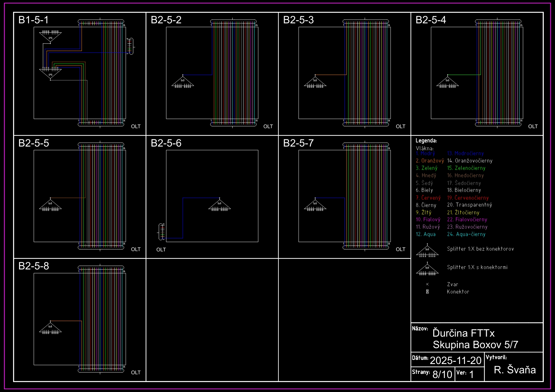Select the small connector block in box B2-5-6

162,232
